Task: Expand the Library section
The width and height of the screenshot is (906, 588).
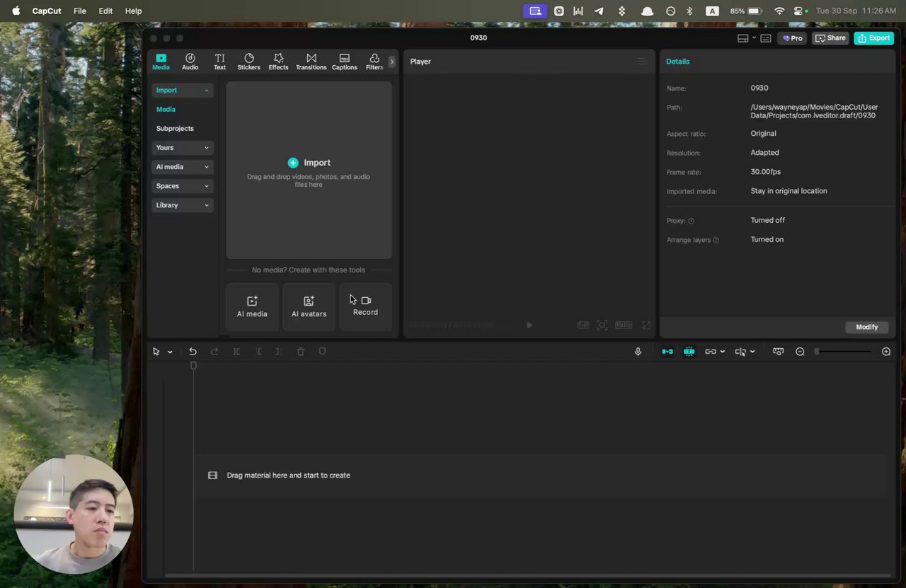Action: 183,205
